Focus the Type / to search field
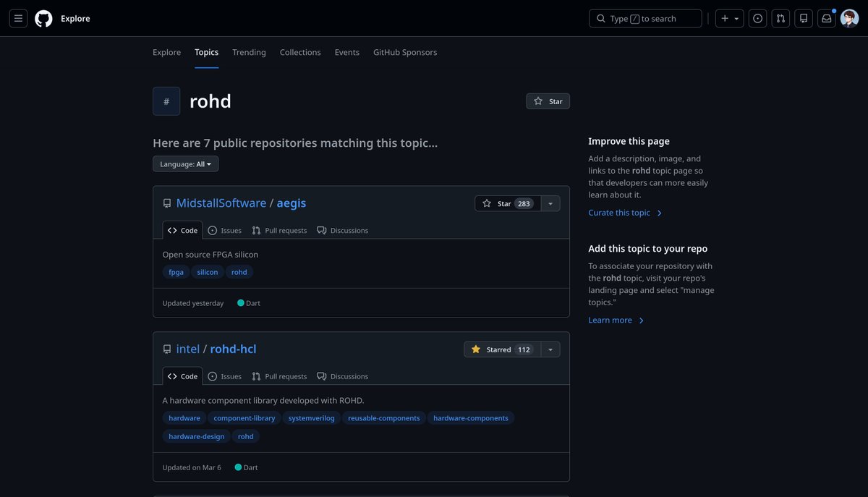The image size is (868, 497). [646, 19]
